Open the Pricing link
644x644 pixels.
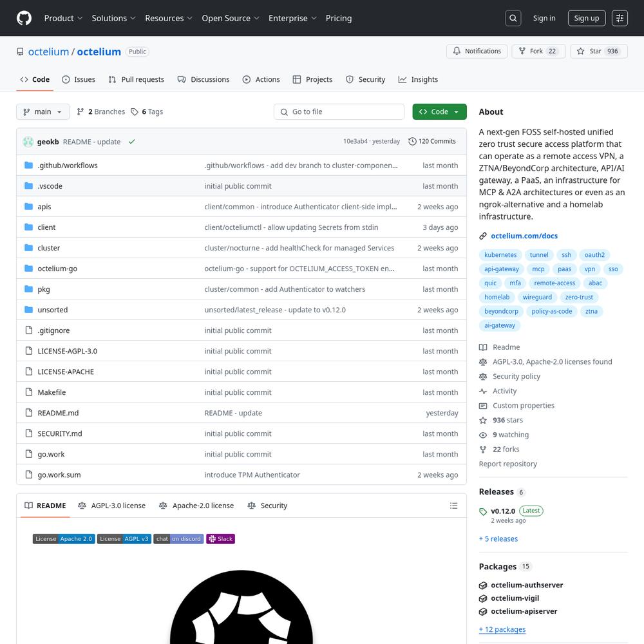339,18
